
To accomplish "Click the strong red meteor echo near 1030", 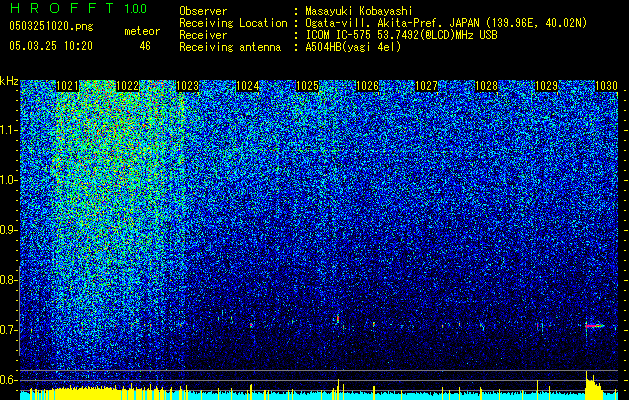I will click(x=595, y=326).
